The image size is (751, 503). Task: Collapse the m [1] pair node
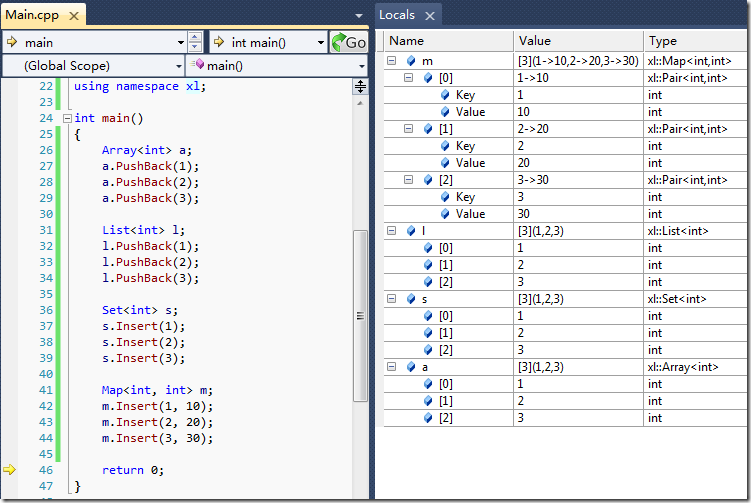tap(409, 128)
